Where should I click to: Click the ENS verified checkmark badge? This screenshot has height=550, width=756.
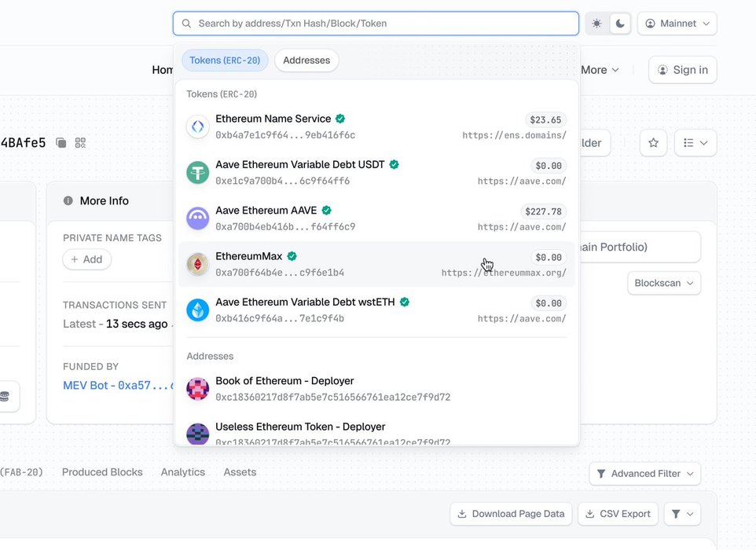(x=340, y=119)
